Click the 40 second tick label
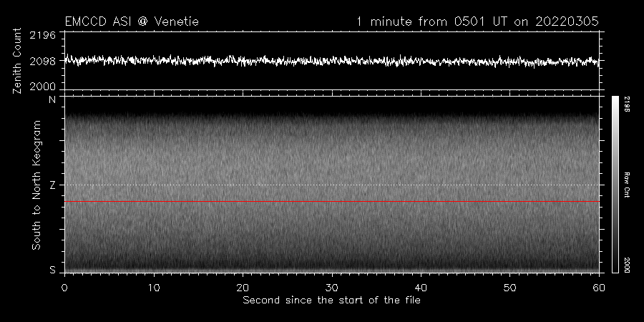The height and width of the screenshot is (322, 644). 421,288
